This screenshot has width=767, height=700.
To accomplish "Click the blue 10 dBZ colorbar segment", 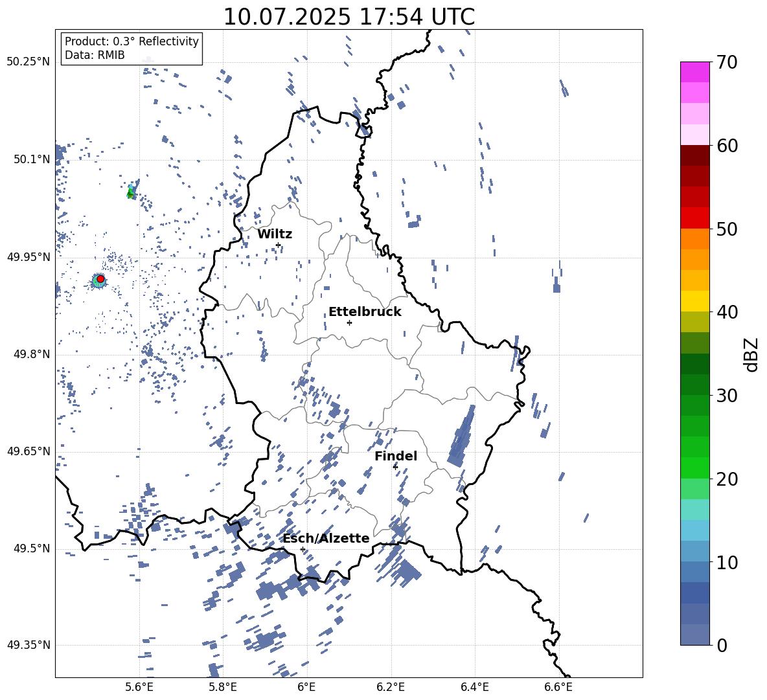I will [694, 551].
